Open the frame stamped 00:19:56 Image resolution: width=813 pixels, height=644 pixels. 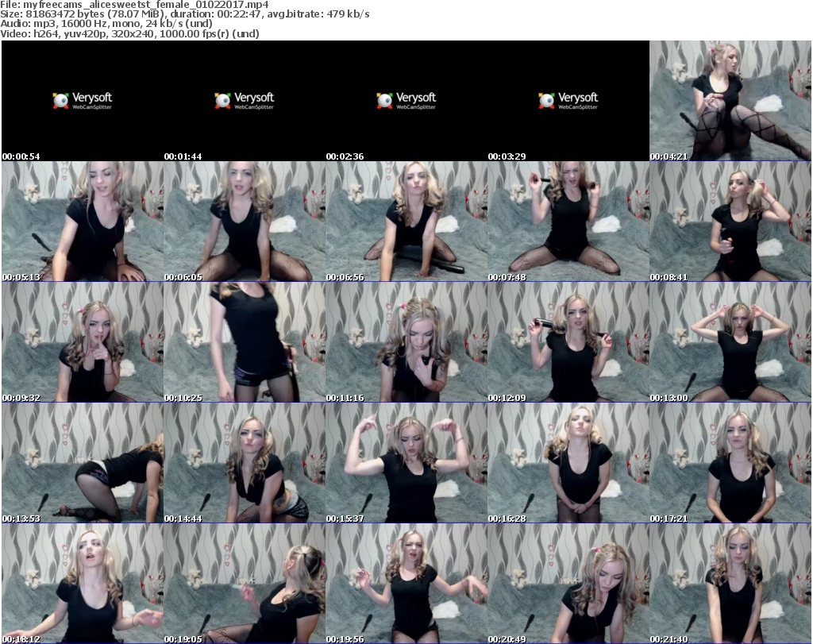tap(406, 584)
